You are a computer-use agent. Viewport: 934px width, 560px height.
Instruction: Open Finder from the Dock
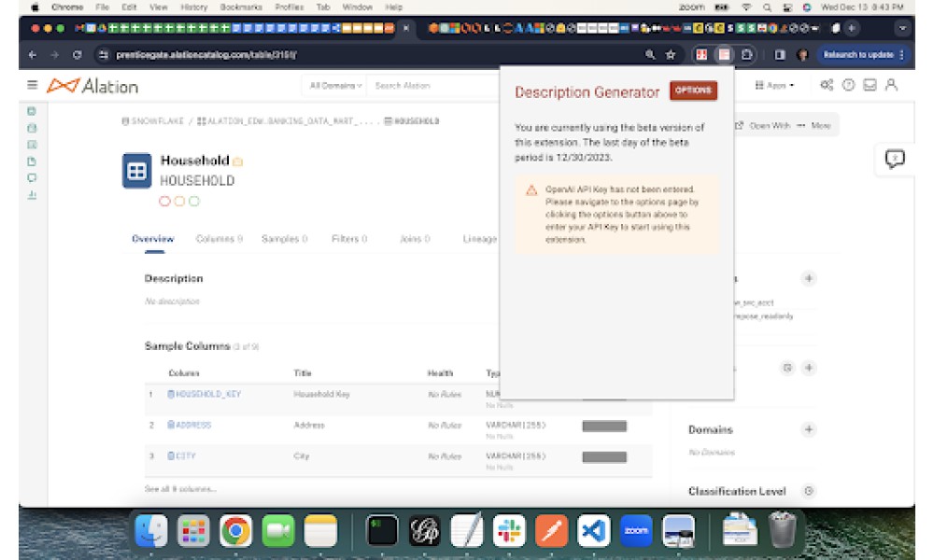point(151,531)
